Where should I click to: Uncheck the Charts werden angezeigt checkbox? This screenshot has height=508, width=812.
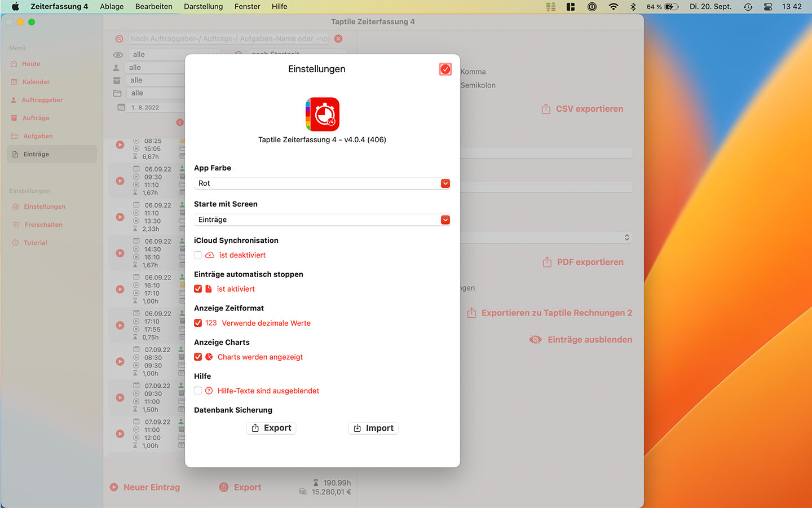pyautogui.click(x=198, y=357)
